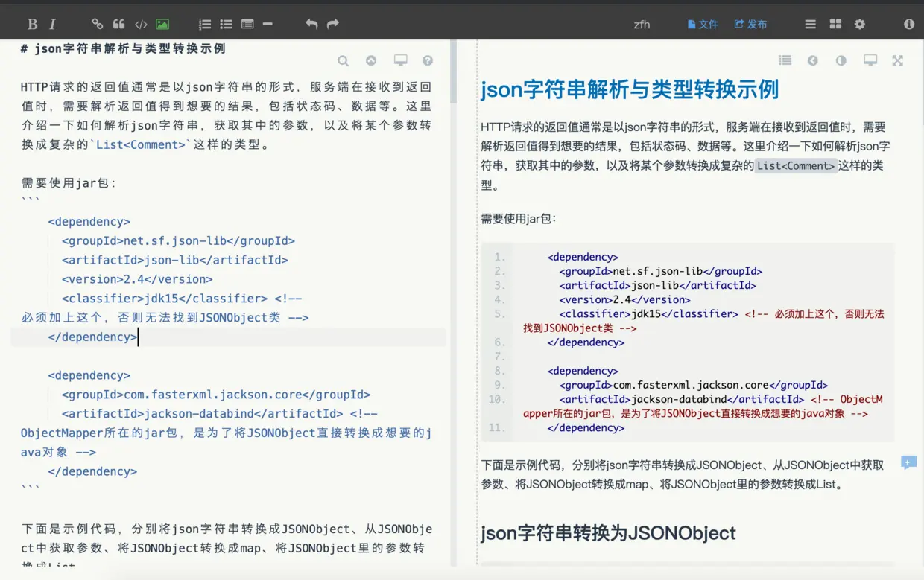Image resolution: width=924 pixels, height=580 pixels.
Task: Open the document list with the hamburger icon
Action: (811, 24)
